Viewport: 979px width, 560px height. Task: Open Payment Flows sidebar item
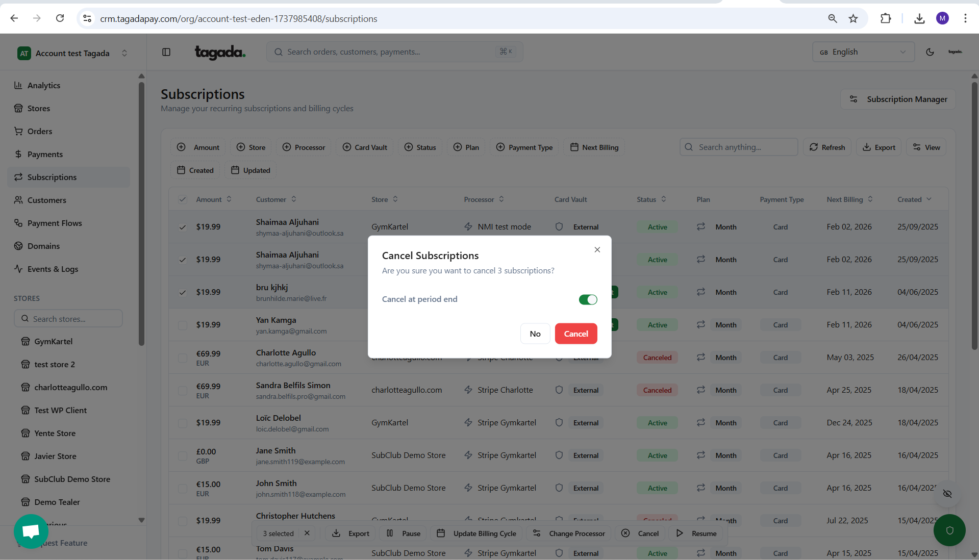(54, 223)
